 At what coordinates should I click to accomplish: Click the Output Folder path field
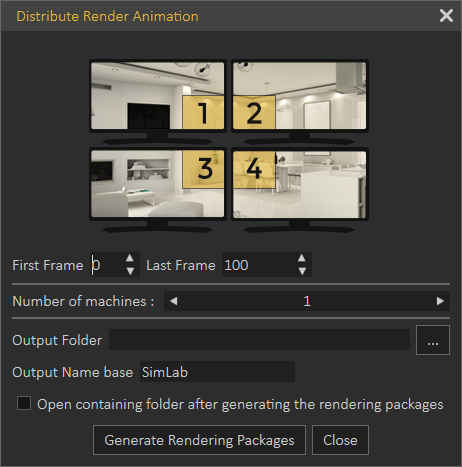click(x=259, y=340)
